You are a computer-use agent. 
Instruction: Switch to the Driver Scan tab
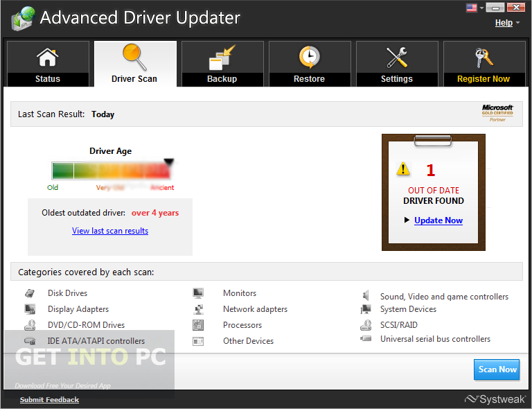point(135,64)
